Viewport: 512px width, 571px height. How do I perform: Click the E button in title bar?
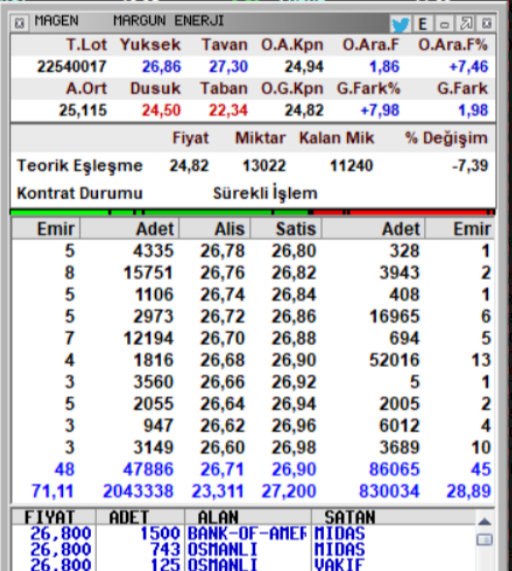click(422, 24)
